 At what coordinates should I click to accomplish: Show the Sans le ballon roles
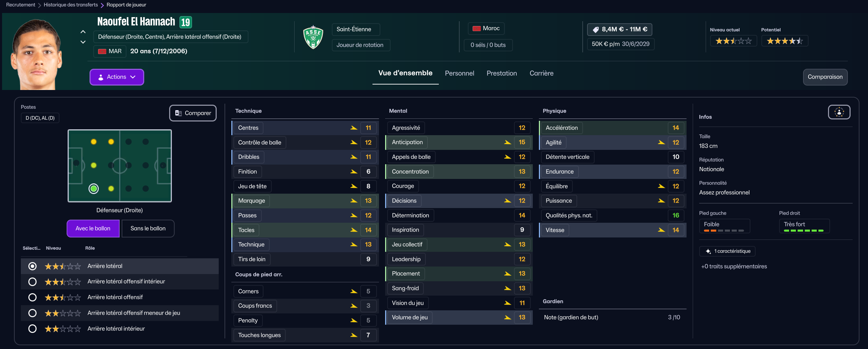point(148,229)
